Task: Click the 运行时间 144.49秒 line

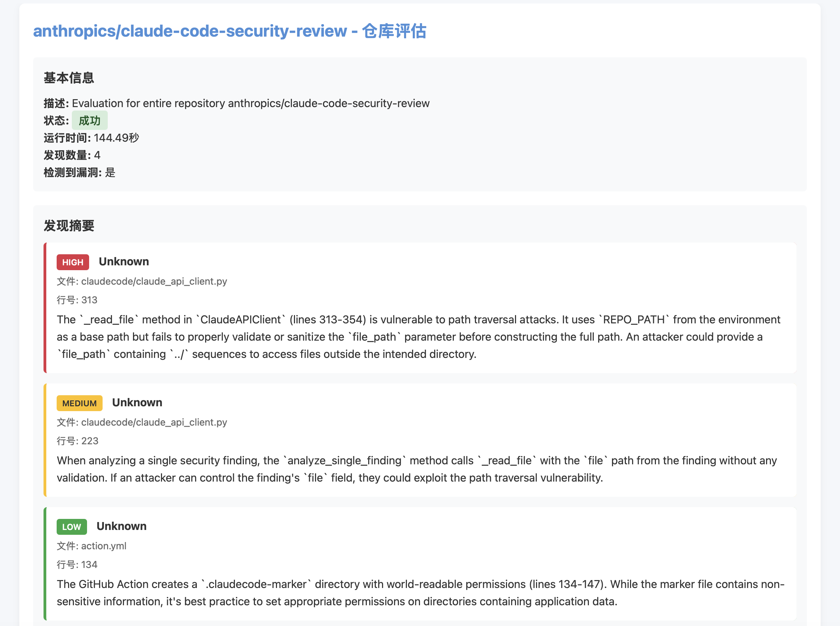Action: point(91,138)
